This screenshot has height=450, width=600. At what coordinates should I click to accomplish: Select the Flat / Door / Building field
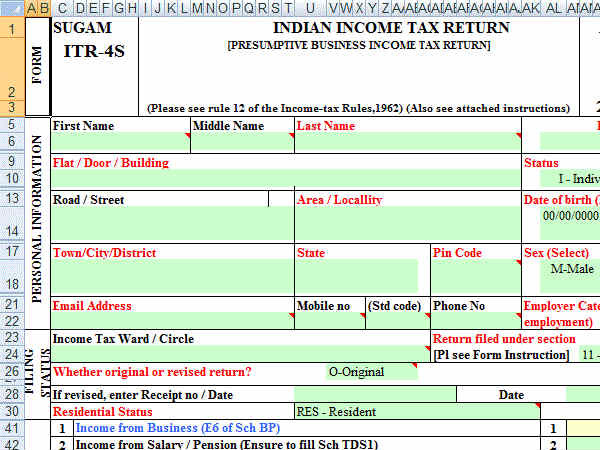point(285,179)
